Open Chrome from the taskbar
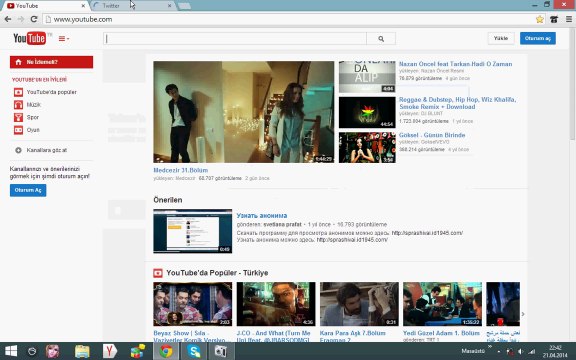The height and width of the screenshot is (360, 576). [x=166, y=351]
